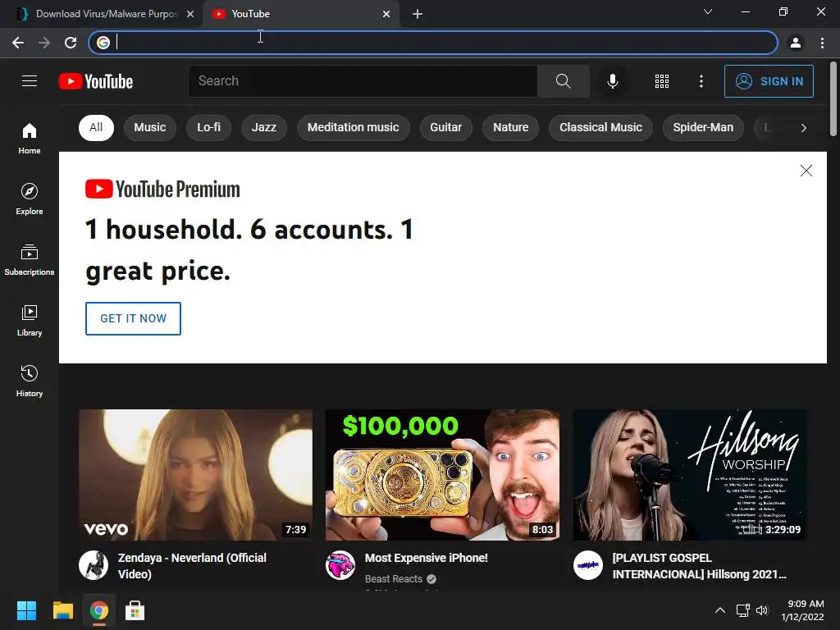Open the YouTube hamburger guide menu
Screen dimensions: 840x630
click(x=30, y=81)
